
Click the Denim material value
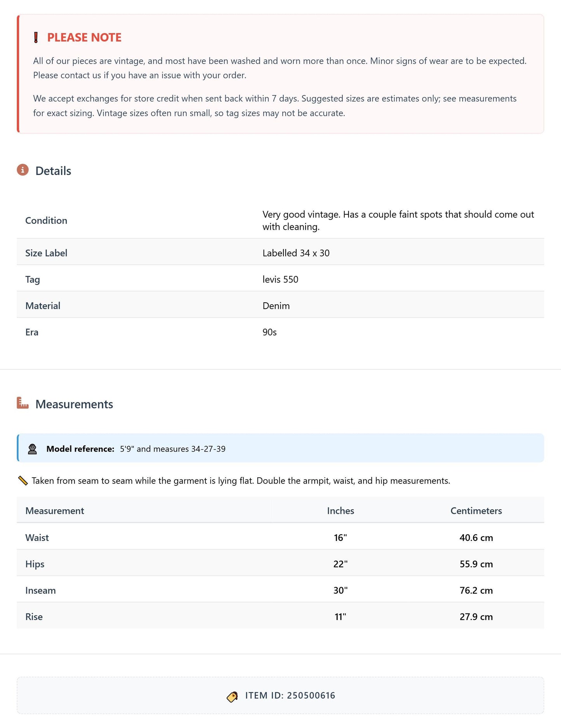click(276, 306)
